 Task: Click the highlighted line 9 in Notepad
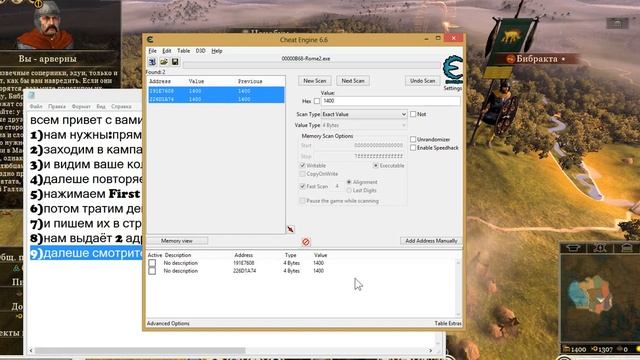[86, 253]
